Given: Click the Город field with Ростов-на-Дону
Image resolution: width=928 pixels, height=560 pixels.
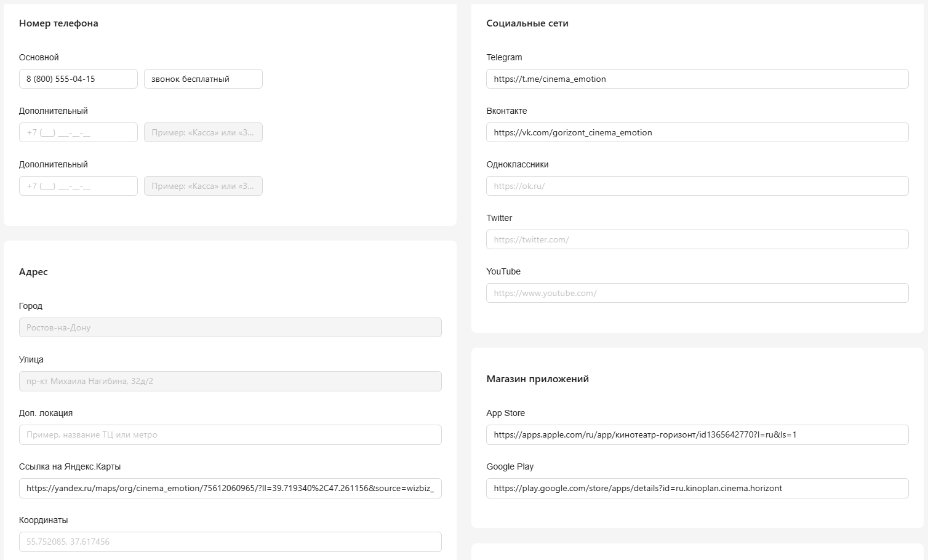Looking at the screenshot, I should tap(230, 327).
